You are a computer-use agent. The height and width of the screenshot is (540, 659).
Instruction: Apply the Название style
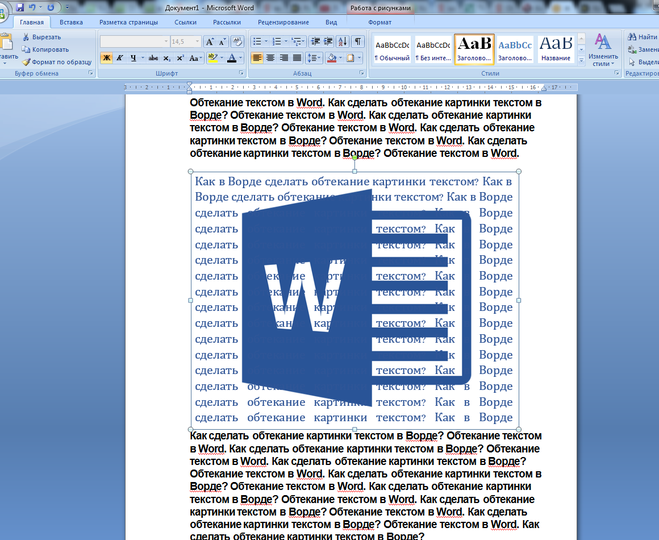pyautogui.click(x=556, y=50)
